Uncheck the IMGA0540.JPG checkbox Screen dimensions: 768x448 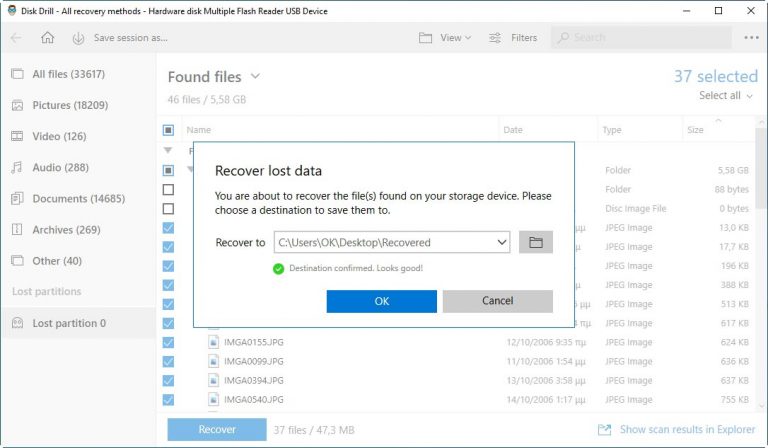tap(168, 400)
